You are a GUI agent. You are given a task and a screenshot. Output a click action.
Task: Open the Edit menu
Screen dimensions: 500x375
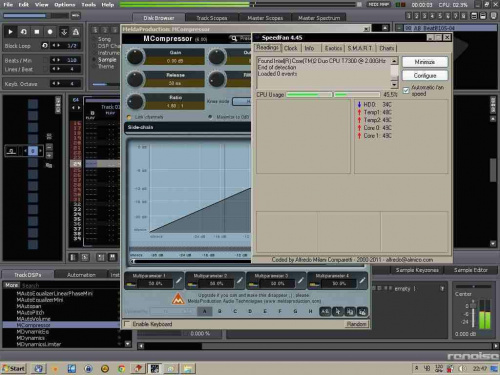tap(23, 5)
